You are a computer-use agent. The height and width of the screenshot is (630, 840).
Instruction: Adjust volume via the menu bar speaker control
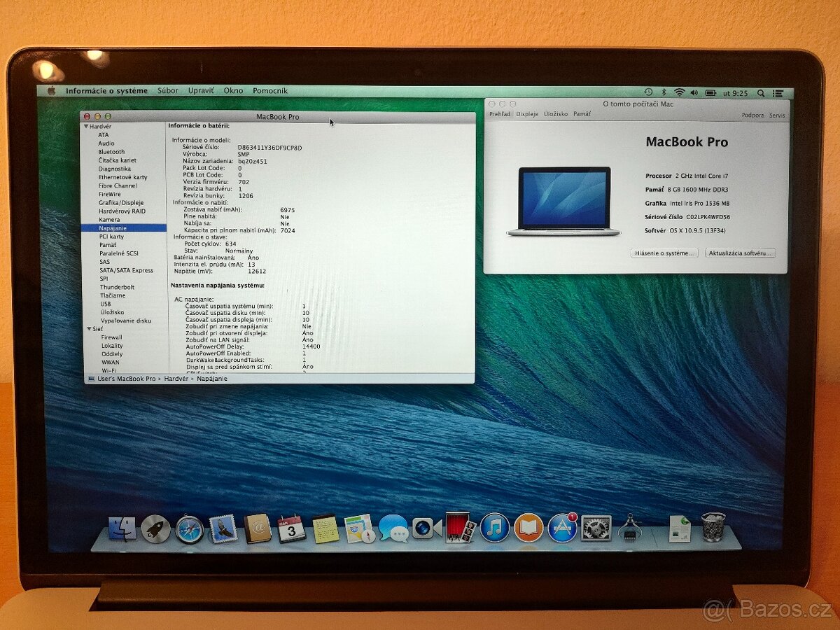click(694, 92)
